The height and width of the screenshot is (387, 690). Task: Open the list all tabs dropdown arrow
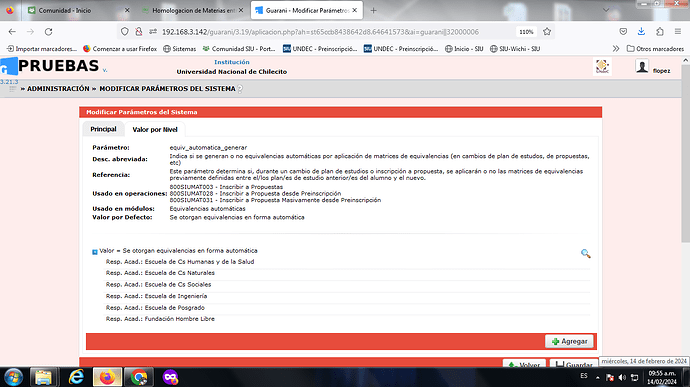point(606,10)
